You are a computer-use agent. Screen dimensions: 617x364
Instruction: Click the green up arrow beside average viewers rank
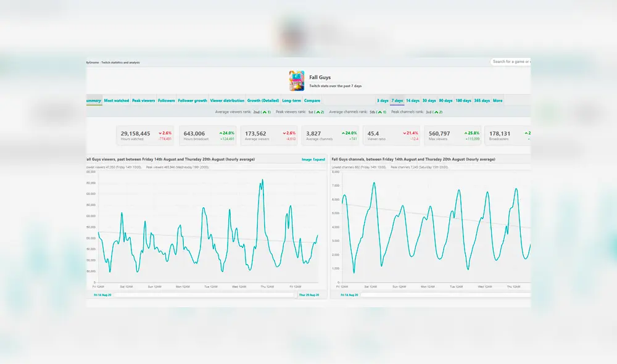[x=266, y=112]
